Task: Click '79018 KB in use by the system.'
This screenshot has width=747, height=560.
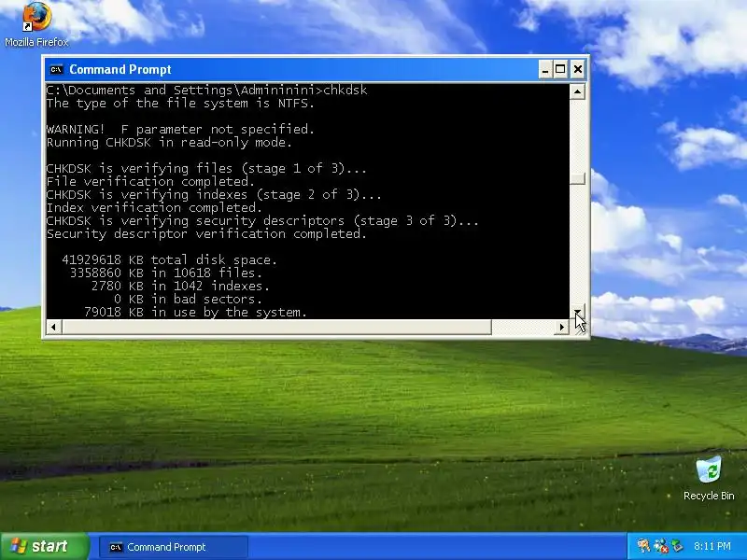Action: click(x=195, y=313)
